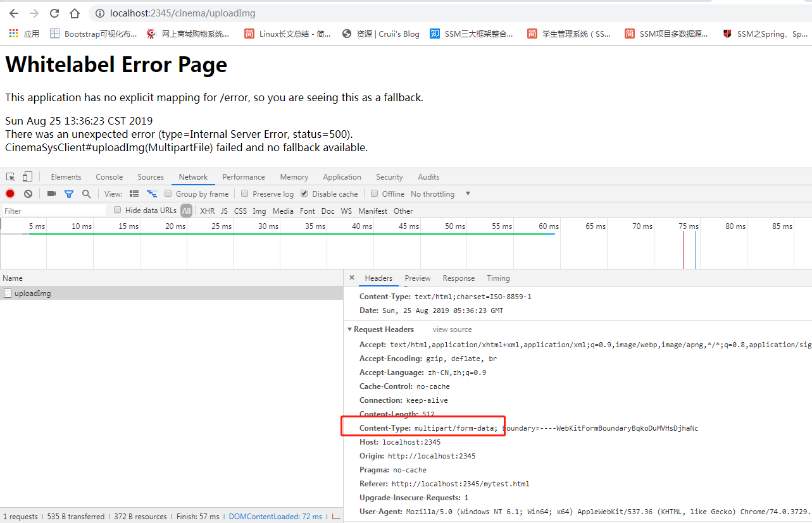The image size is (812, 523).
Task: Open the Security panel
Action: [389, 177]
